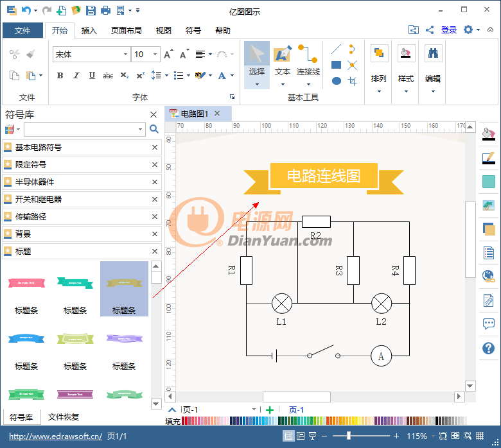Select the 连接线 connector tool
The image size is (501, 448).
(308, 65)
